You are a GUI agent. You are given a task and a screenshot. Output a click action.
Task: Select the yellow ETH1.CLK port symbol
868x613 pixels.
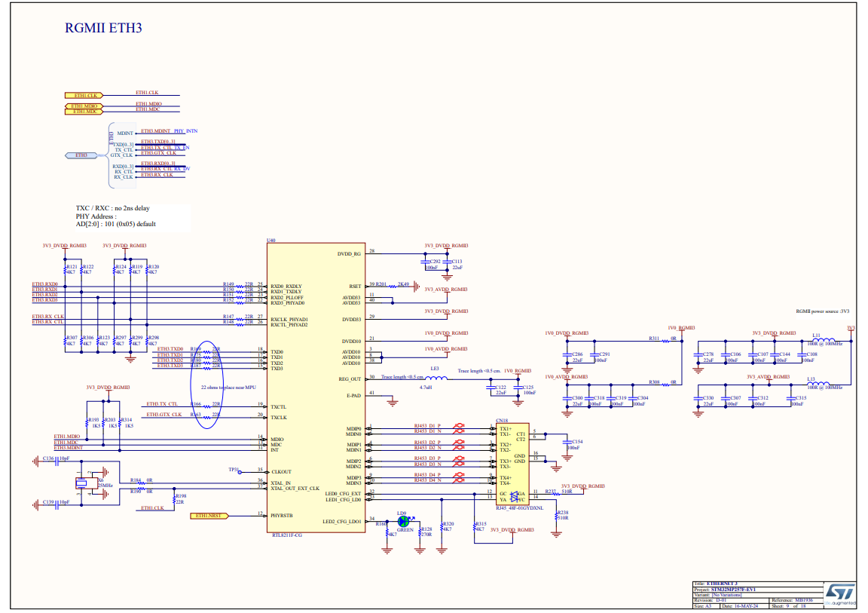tap(84, 95)
